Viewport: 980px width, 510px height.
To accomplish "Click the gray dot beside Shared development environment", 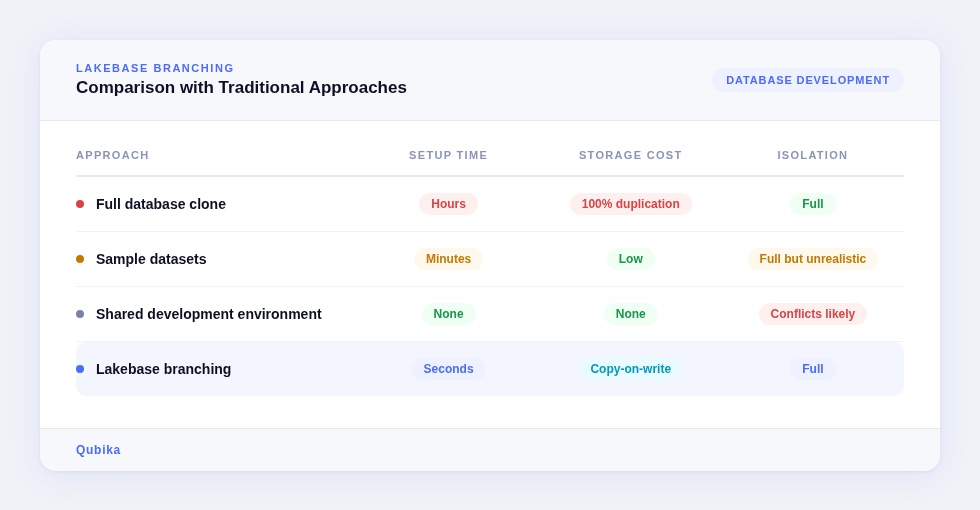I will click(x=80, y=314).
